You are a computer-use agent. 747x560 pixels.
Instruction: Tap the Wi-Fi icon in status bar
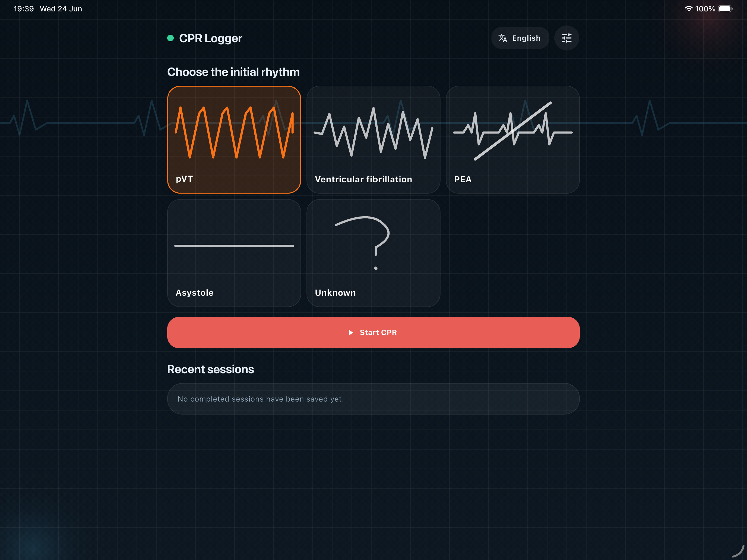(689, 9)
